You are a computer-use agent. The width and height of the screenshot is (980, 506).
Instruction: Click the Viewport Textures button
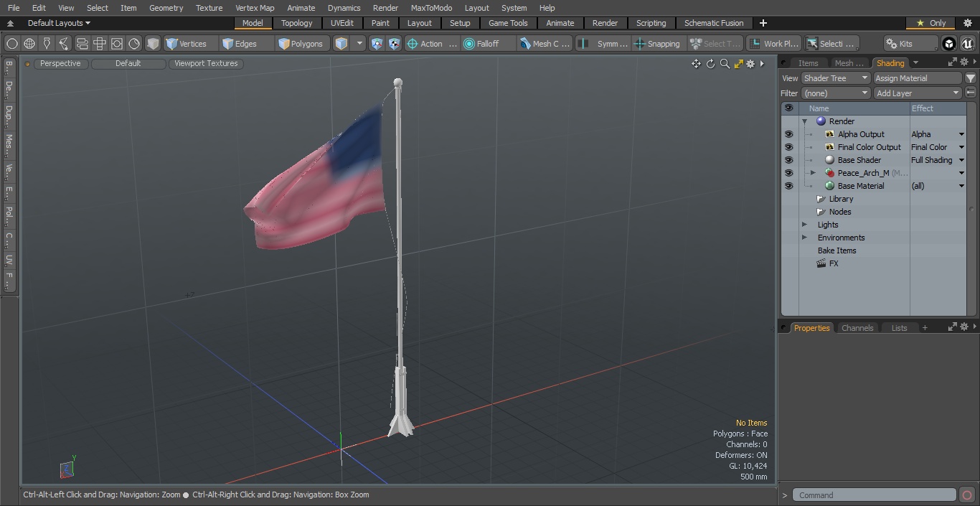tap(206, 64)
